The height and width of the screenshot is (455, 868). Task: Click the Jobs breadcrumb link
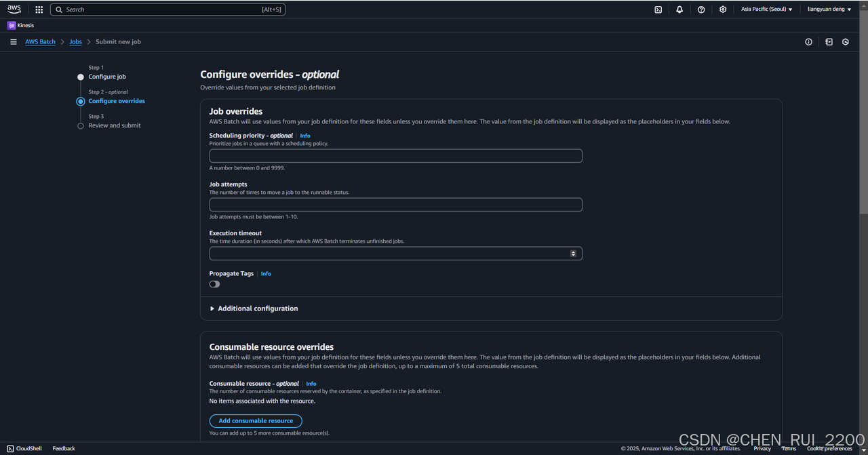(76, 42)
